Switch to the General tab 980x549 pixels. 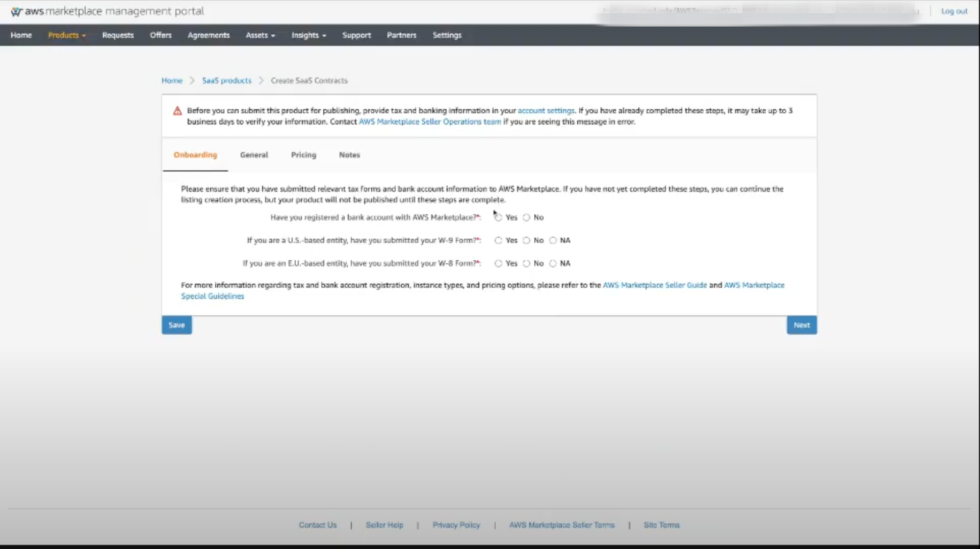[254, 155]
